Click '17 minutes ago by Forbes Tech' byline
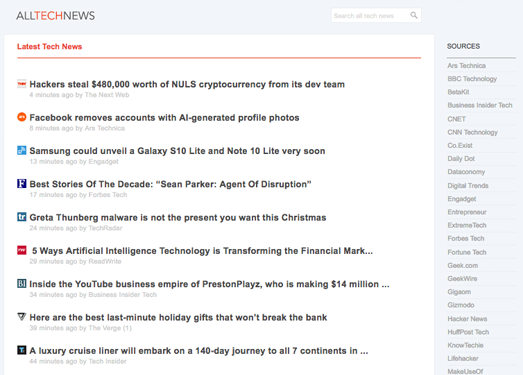Viewport: 523px width, 375px height. tap(78, 195)
